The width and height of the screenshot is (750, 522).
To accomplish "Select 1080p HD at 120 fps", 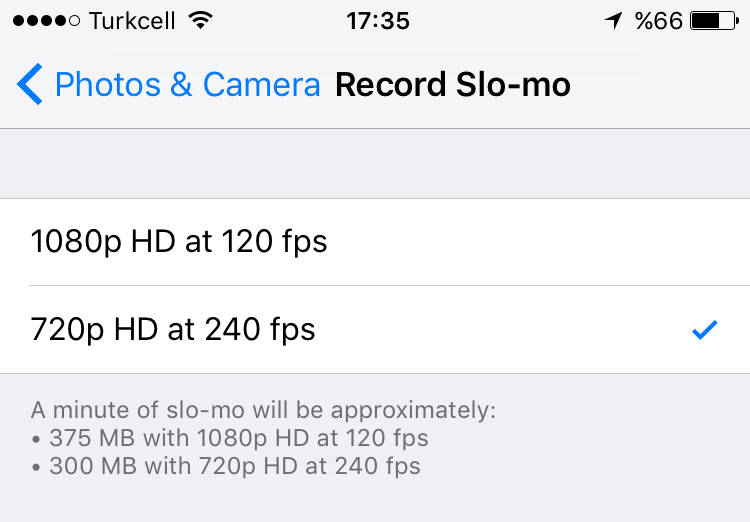I will tap(375, 242).
